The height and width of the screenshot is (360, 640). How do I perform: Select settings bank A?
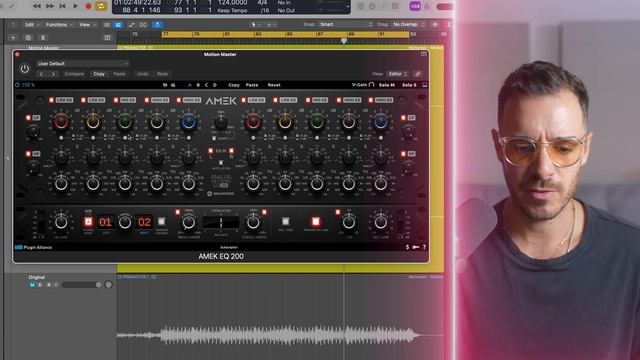coord(189,85)
